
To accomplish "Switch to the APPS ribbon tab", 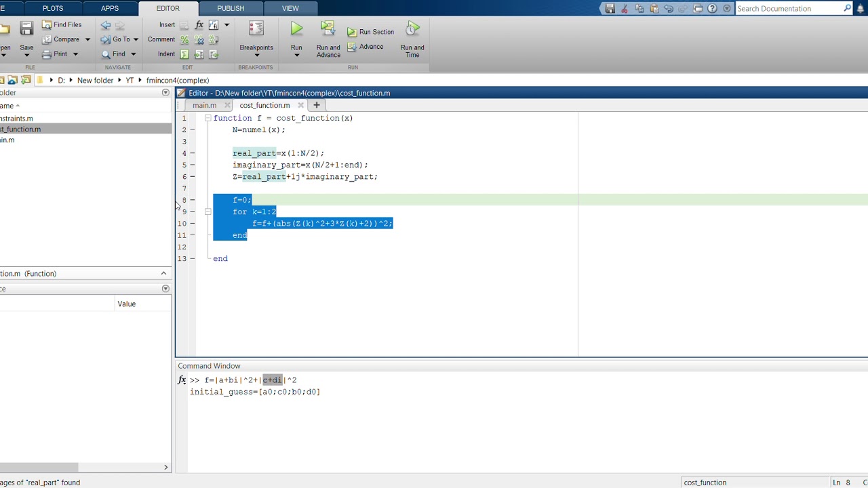I will [x=110, y=8].
